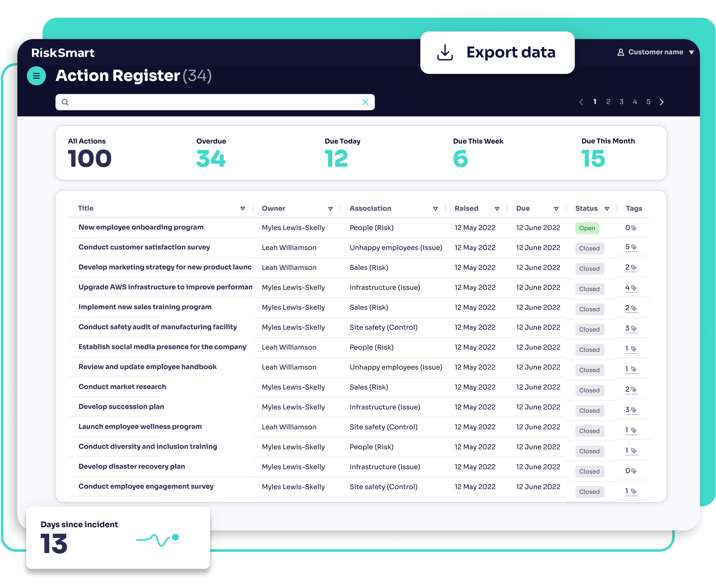Expand the Title column filter arrow

coord(242,208)
